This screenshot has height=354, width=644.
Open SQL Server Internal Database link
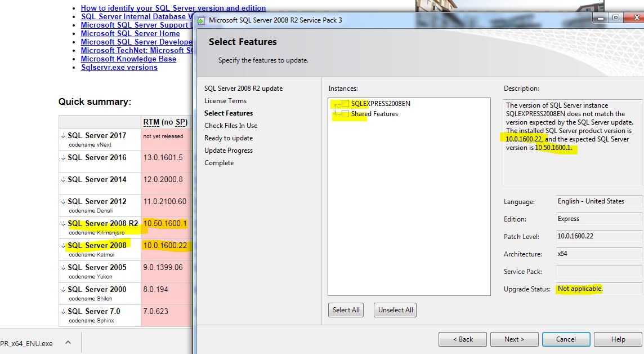(x=137, y=16)
